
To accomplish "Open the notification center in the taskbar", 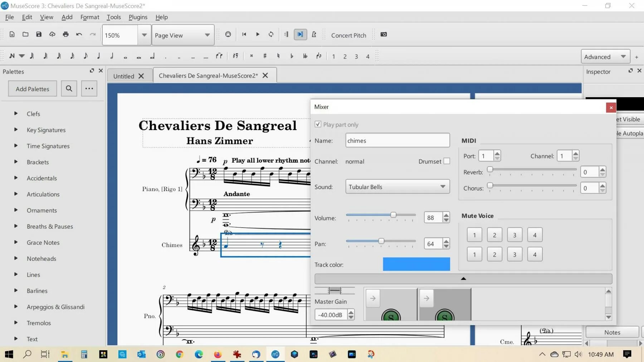I will point(627,354).
